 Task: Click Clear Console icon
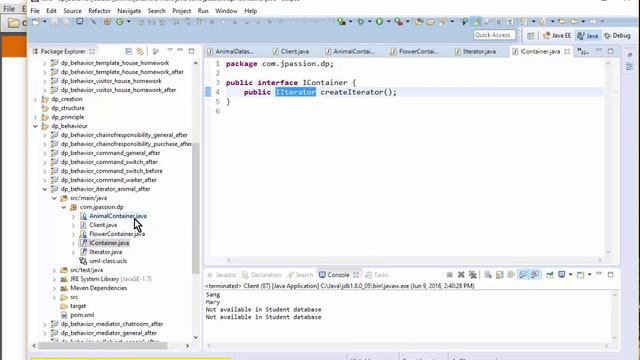point(488,275)
